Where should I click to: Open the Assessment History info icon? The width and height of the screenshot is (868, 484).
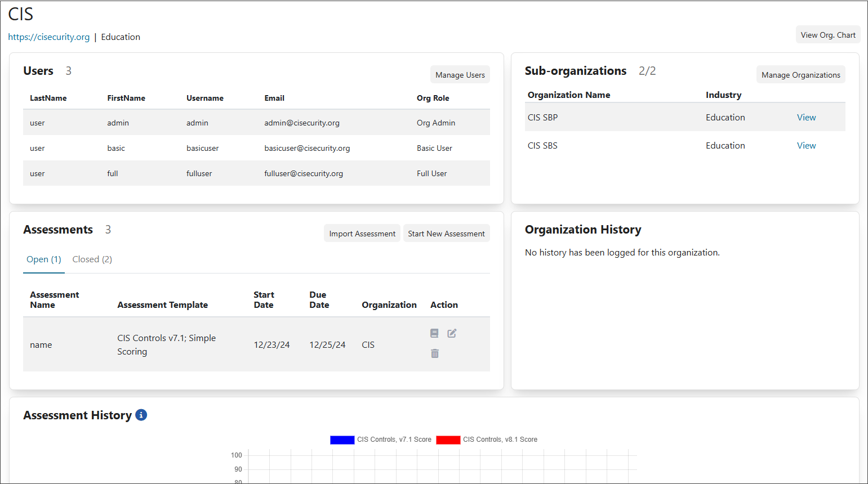tap(141, 415)
